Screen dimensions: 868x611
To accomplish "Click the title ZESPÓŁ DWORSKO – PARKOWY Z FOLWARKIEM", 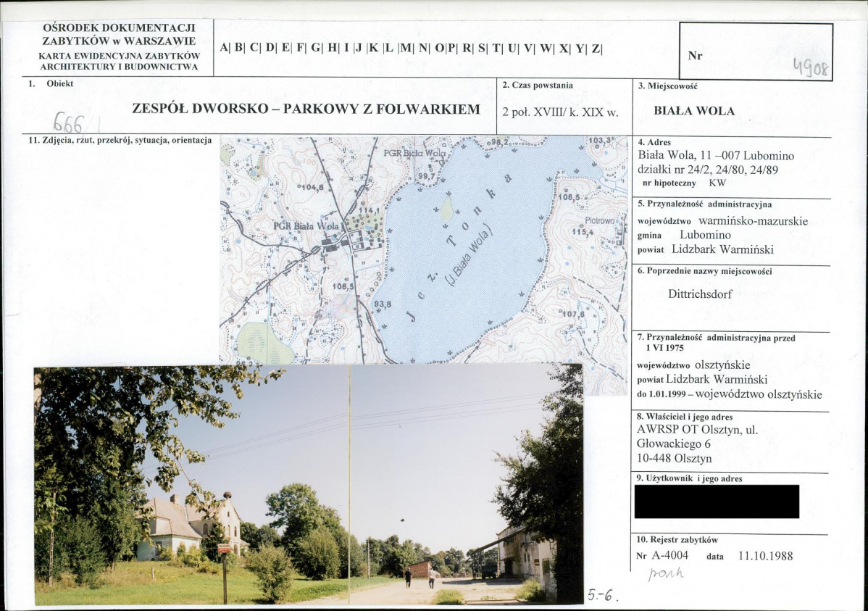I will [x=306, y=109].
